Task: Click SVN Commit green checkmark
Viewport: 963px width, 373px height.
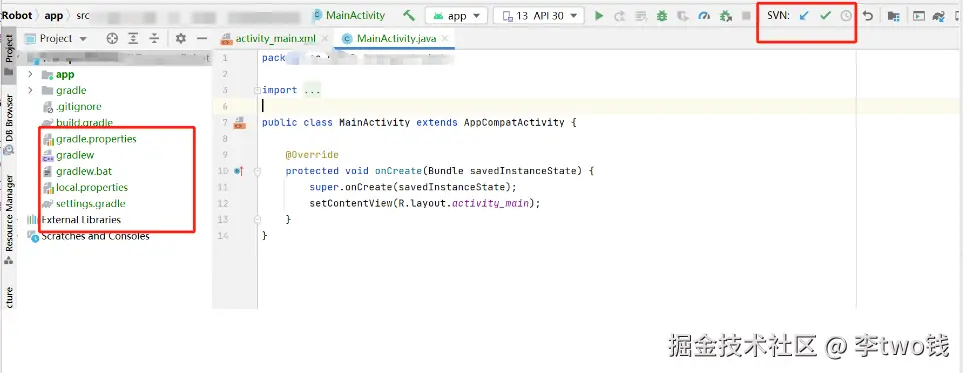Action: tap(825, 16)
